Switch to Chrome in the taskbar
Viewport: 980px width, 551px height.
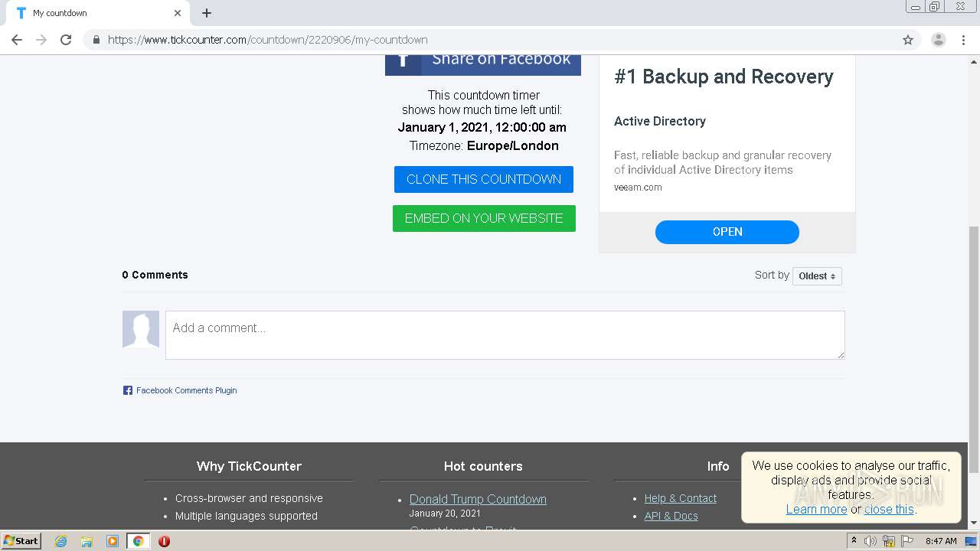point(139,541)
